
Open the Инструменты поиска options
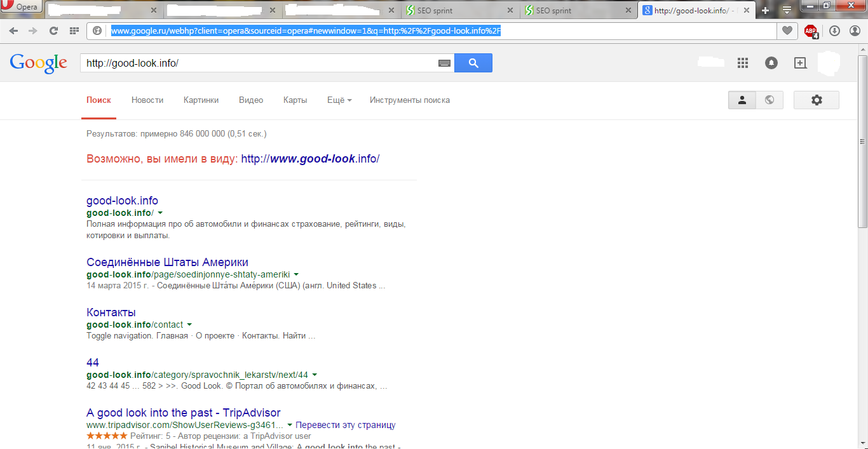410,100
